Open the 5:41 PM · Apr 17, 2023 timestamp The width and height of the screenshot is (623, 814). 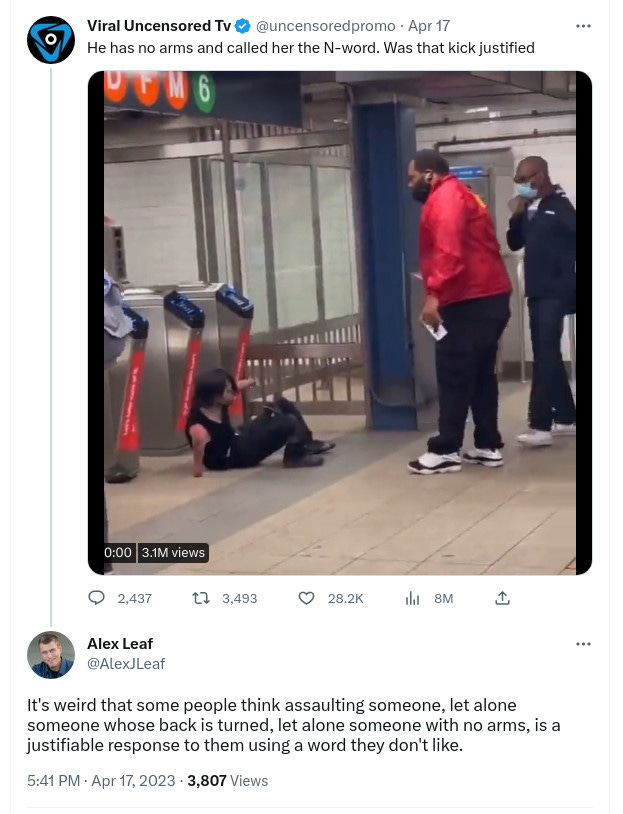(101, 780)
